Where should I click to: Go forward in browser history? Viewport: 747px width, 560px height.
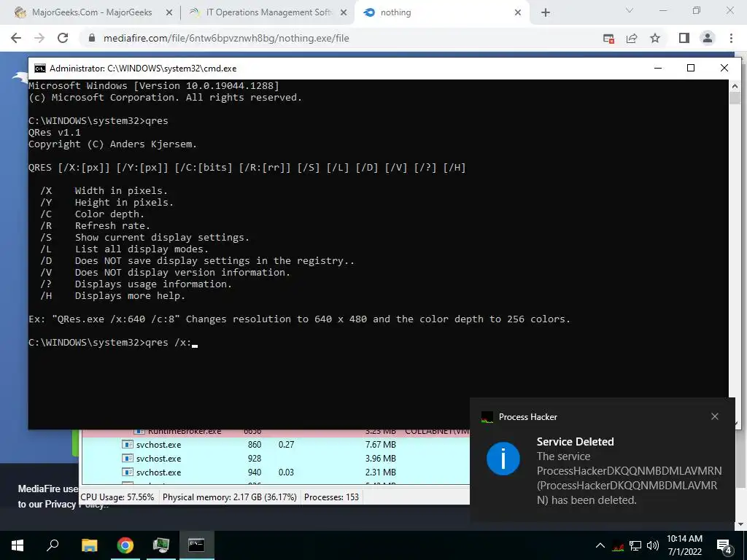tap(39, 38)
